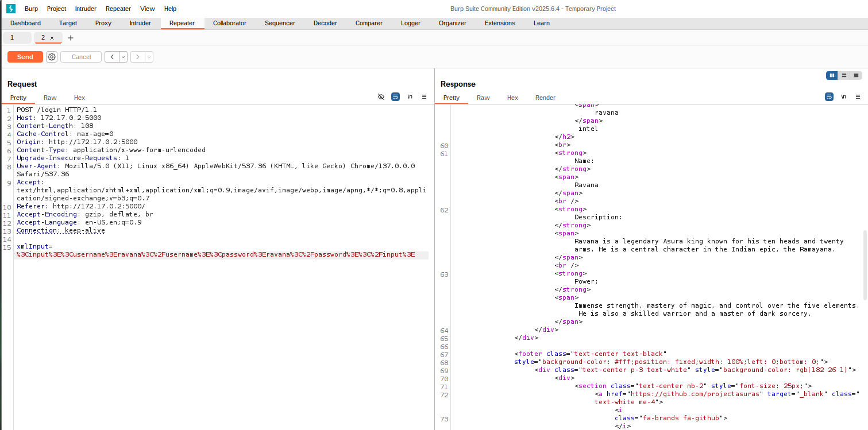Screen dimensions: 868x430
Task: Switch to the Organizer tab
Action: [453, 23]
